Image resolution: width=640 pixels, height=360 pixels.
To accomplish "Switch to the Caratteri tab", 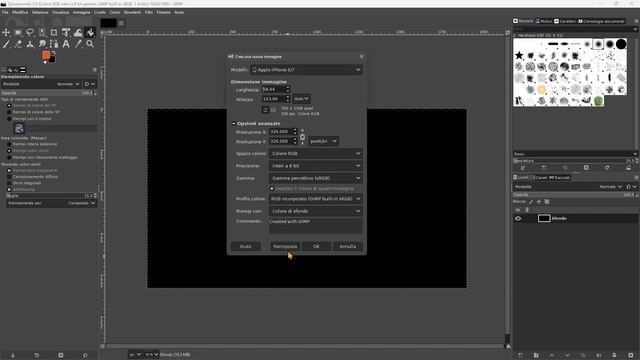I will pos(565,21).
